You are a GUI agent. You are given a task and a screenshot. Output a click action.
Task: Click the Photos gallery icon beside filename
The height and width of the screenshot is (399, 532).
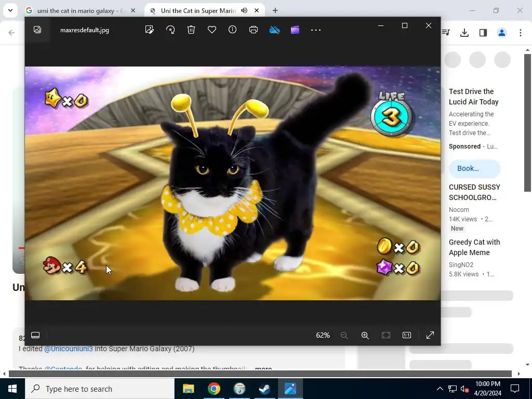point(37,30)
